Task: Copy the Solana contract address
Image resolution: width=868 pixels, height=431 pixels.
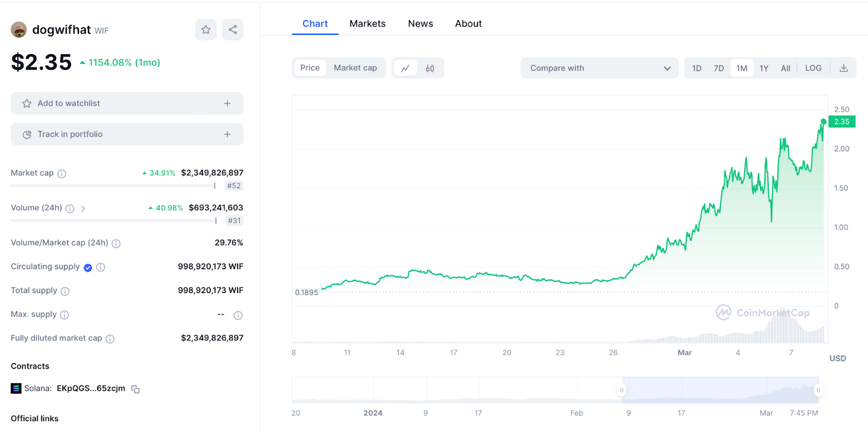Action: coord(136,389)
